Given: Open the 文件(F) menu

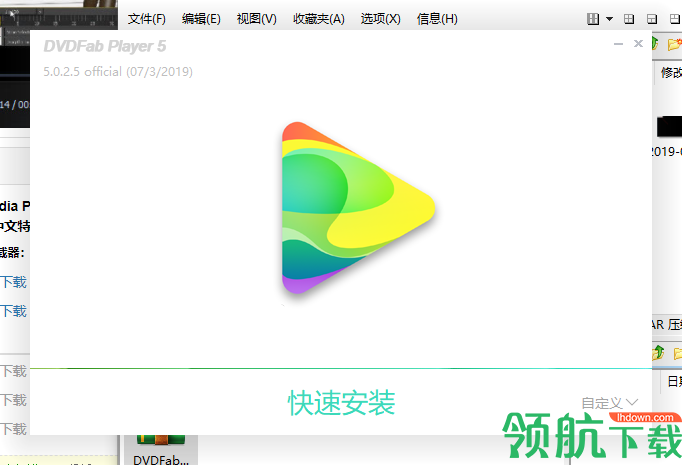Looking at the screenshot, I should coord(147,19).
